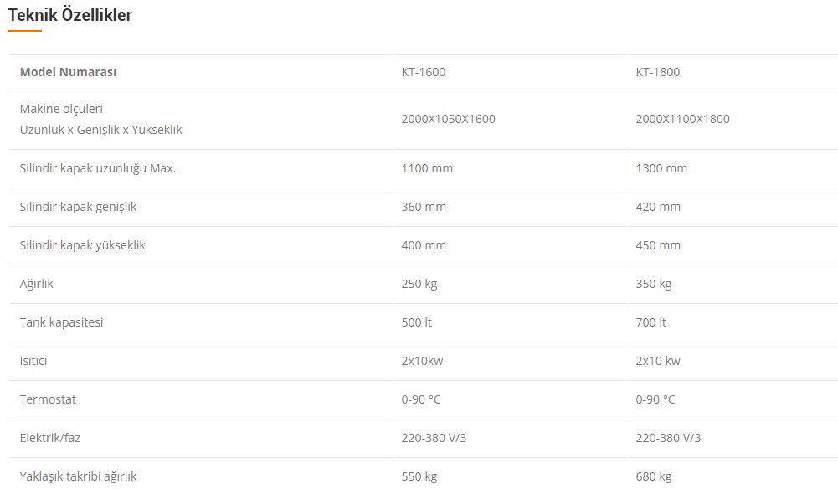Click the 250 kg weight cell
Image resolution: width=838 pixels, height=504 pixels.
point(419,284)
